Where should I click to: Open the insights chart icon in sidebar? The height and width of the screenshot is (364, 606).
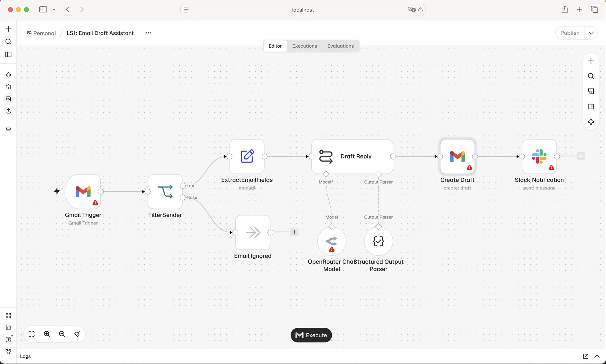9,327
